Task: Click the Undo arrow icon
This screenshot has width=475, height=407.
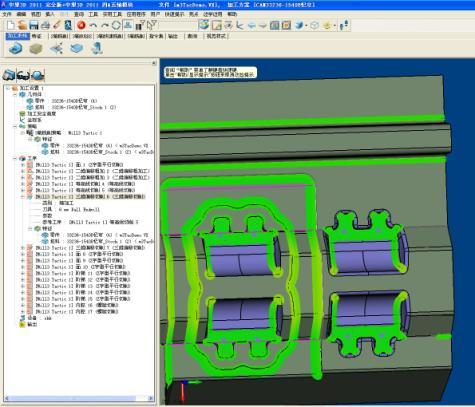Action: [93, 25]
